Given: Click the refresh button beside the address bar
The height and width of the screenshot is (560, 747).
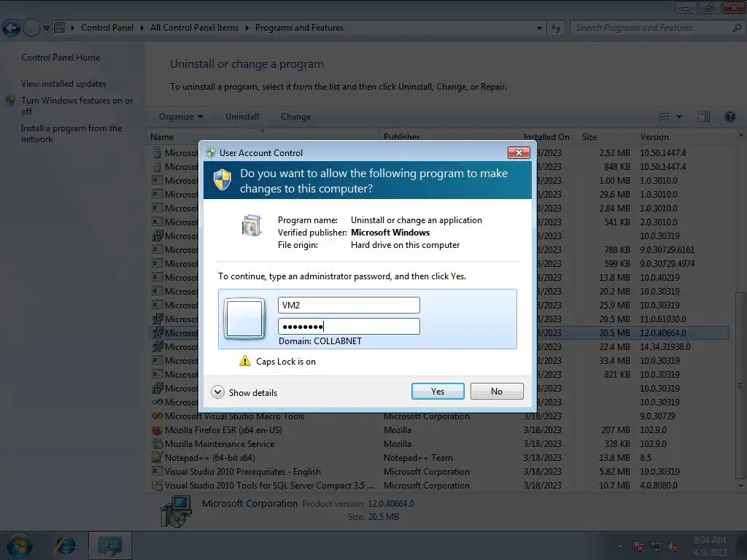Looking at the screenshot, I should click(x=555, y=28).
